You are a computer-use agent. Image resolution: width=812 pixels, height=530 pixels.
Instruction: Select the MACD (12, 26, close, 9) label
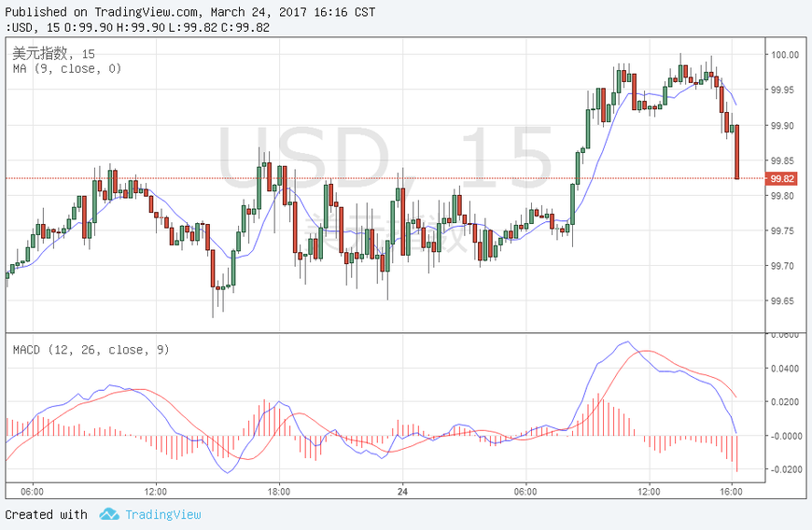click(91, 350)
